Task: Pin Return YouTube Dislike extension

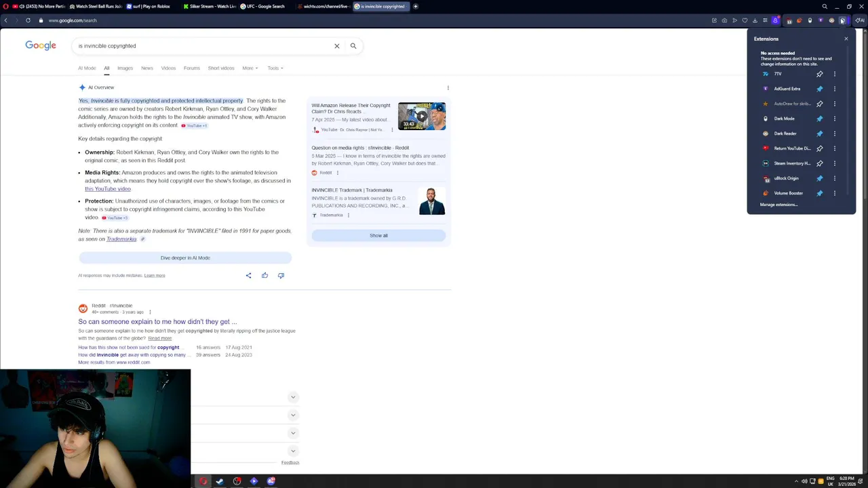Action: pyautogui.click(x=820, y=148)
